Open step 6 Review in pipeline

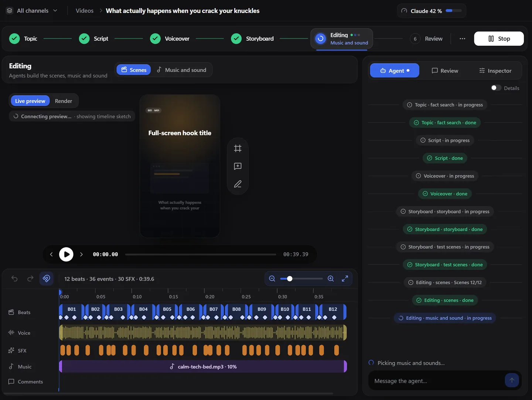click(x=426, y=39)
